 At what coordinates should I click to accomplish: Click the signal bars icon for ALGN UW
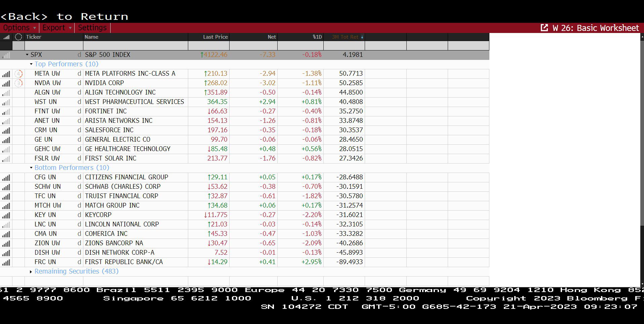click(6, 93)
